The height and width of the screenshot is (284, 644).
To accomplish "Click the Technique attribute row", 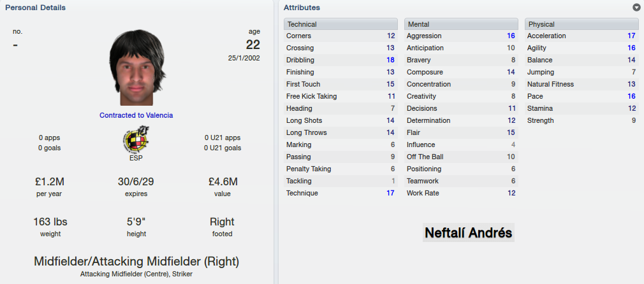I will 340,193.
